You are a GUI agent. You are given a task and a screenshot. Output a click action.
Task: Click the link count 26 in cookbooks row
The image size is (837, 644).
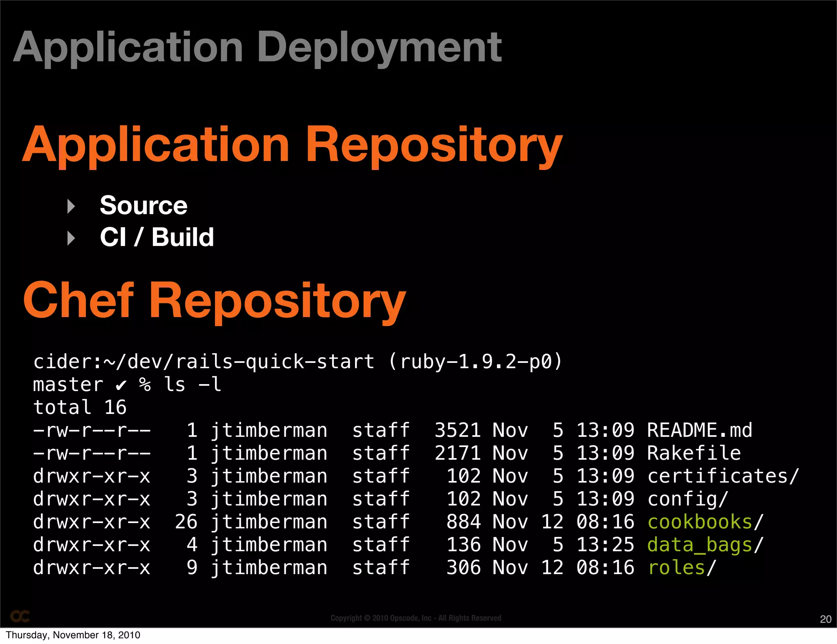tap(186, 522)
